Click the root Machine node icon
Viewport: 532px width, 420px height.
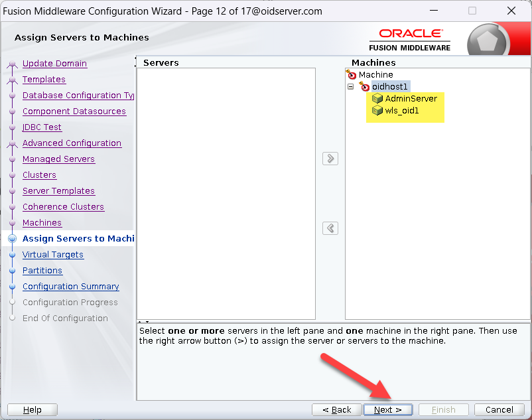click(x=352, y=75)
